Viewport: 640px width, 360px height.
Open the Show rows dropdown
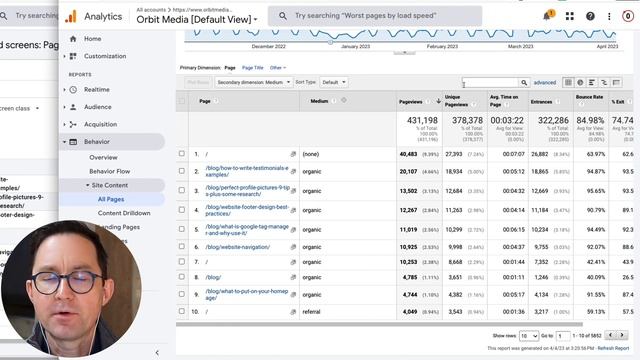coord(529,336)
